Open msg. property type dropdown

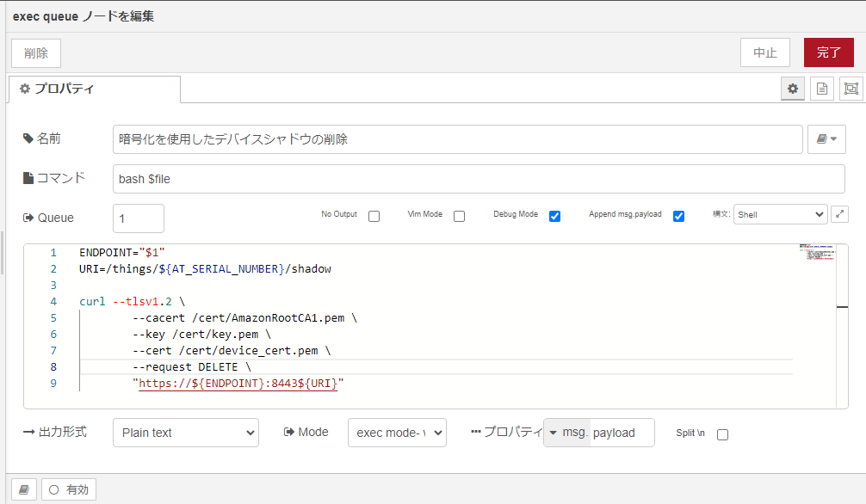(x=567, y=433)
